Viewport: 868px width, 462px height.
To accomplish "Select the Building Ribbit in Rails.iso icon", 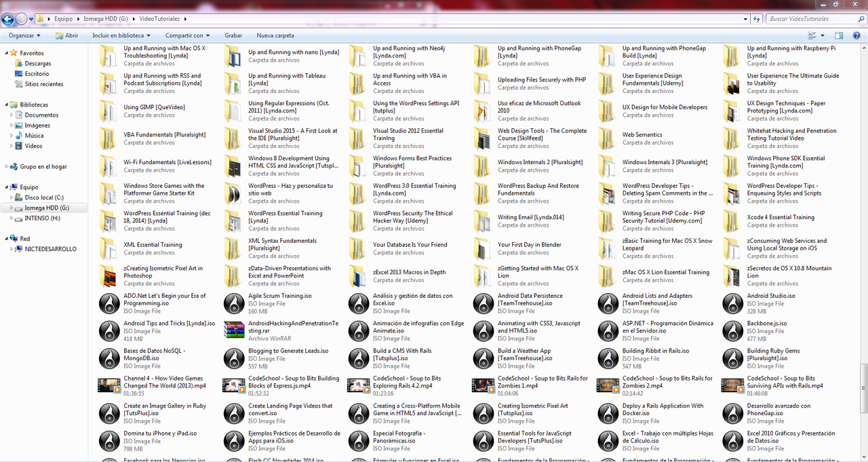I will (x=607, y=358).
